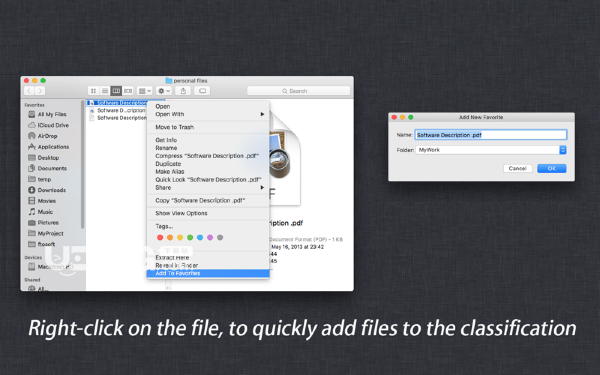Apply the green tag color
The image size is (600, 375).
coord(190,238)
